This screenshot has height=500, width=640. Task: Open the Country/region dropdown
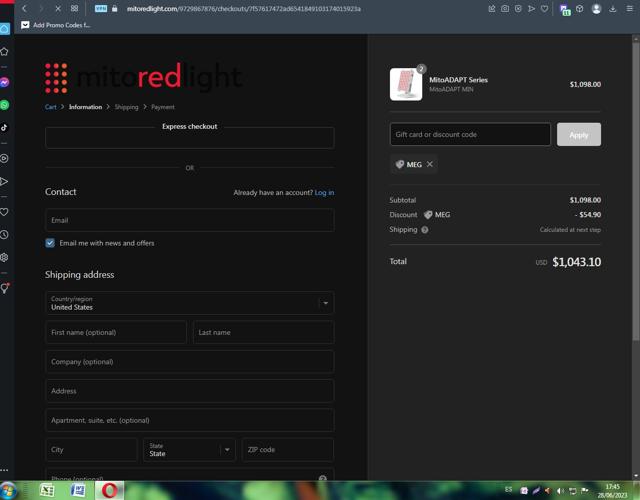190,303
